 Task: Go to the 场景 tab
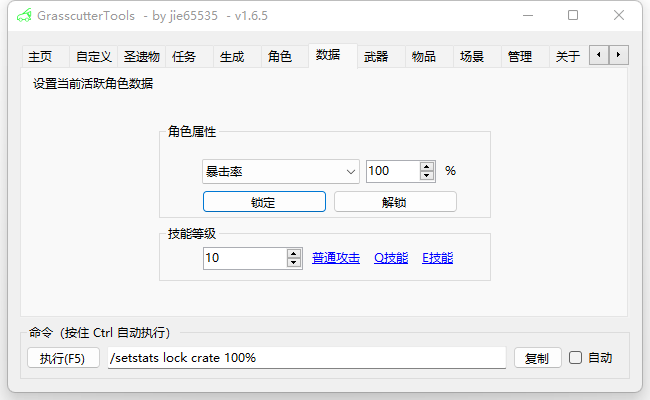click(472, 57)
